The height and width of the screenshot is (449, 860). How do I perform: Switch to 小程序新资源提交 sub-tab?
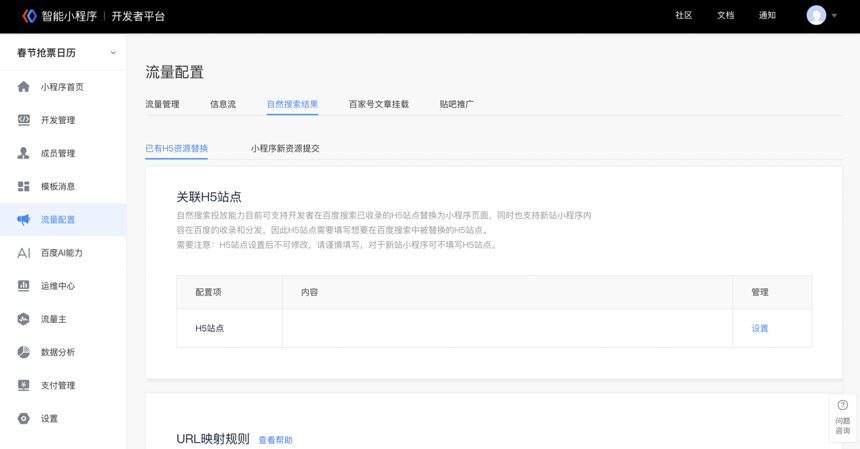pyautogui.click(x=285, y=149)
